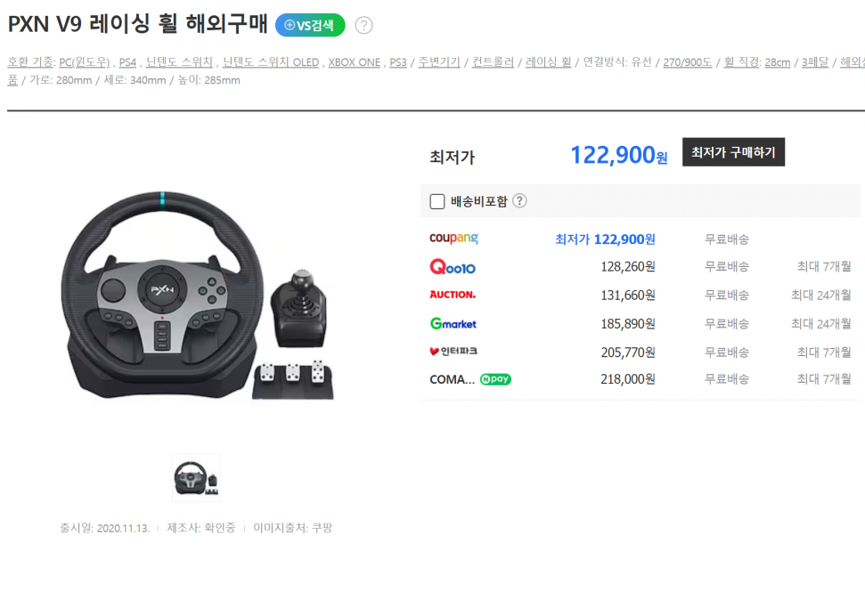Open the PC(윈도우) compatibility link
865x616 pixels.
(x=85, y=62)
